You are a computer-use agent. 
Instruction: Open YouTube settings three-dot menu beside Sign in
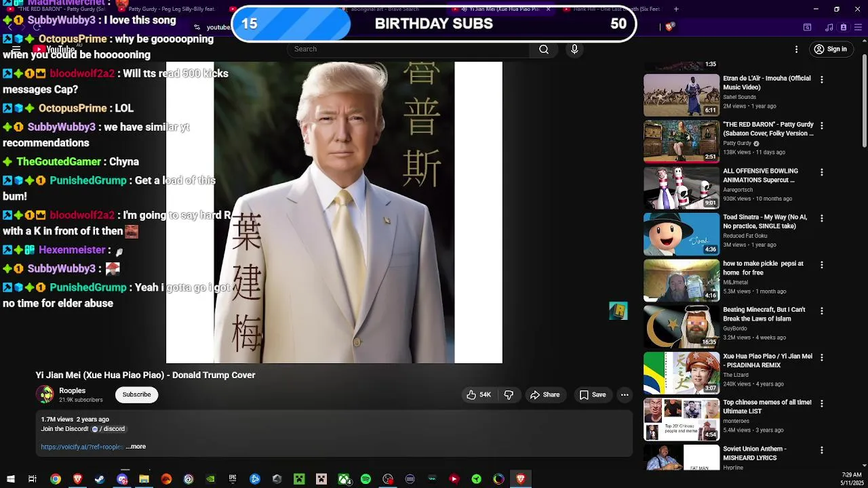pyautogui.click(x=797, y=49)
